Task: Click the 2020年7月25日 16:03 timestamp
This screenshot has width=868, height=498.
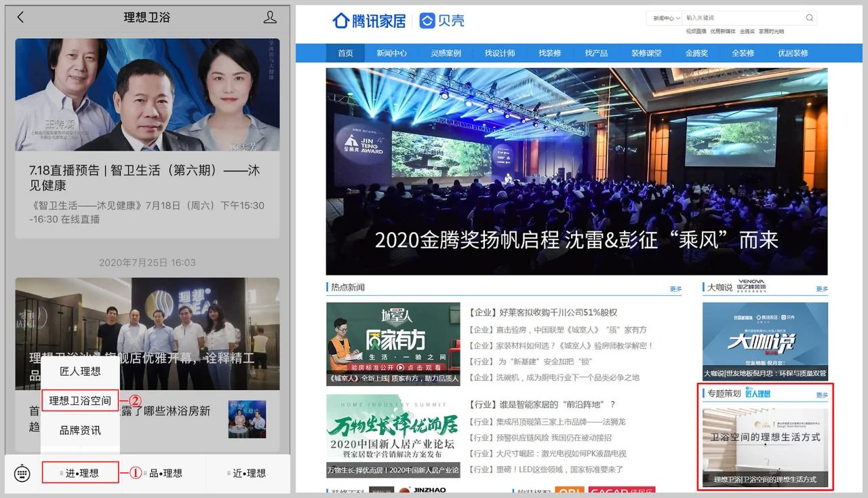Action: 147,263
